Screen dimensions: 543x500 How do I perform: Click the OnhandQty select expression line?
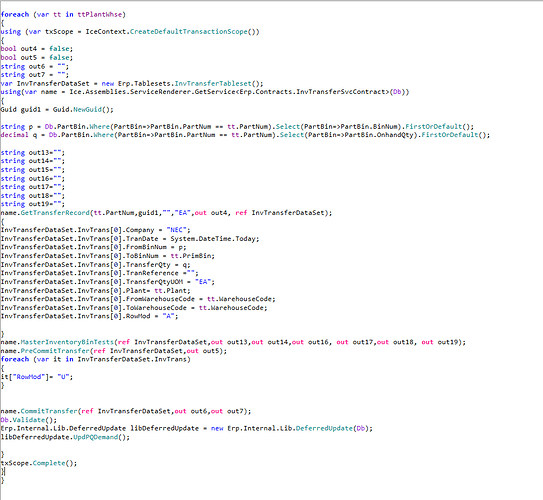[x=245, y=135]
